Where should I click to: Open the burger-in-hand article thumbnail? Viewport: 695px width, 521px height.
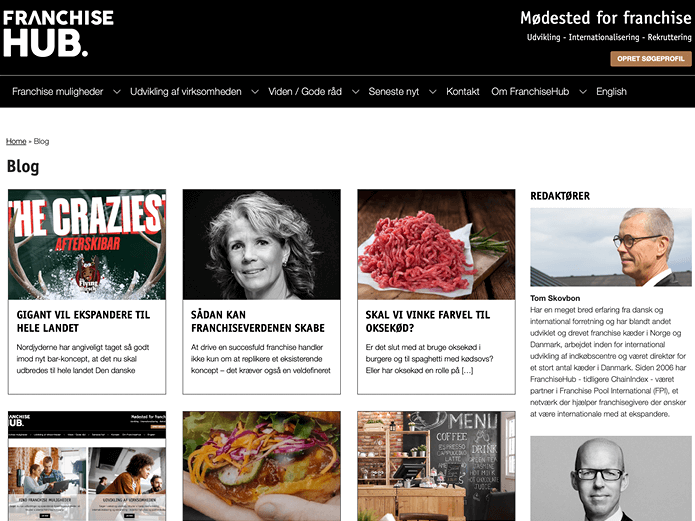[262, 466]
